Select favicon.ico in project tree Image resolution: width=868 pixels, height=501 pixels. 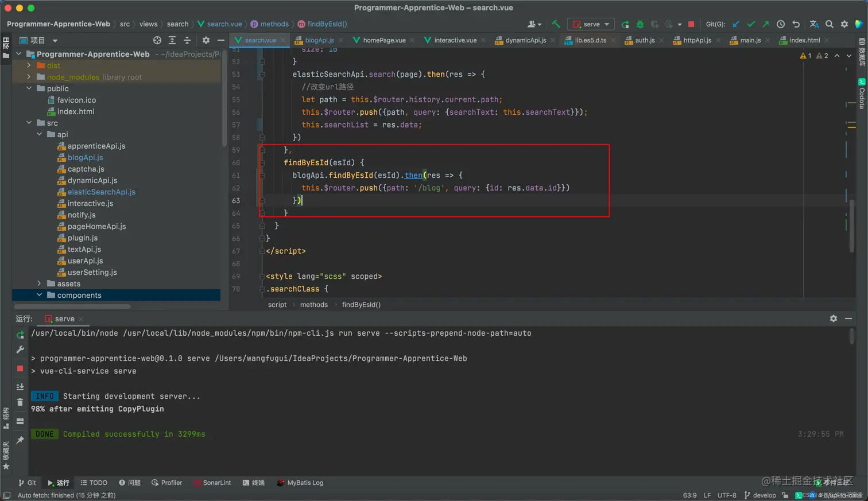click(x=76, y=100)
